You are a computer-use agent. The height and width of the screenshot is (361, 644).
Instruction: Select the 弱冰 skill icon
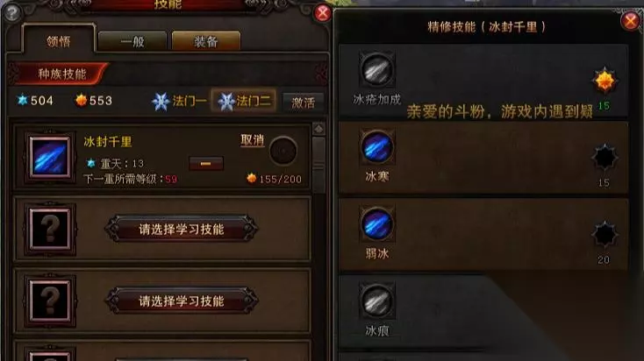(x=376, y=224)
